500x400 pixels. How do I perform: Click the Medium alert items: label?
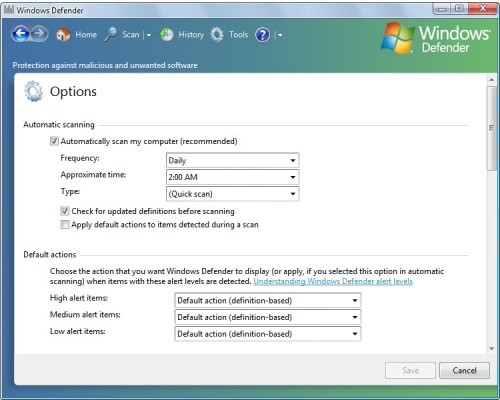coord(85,315)
